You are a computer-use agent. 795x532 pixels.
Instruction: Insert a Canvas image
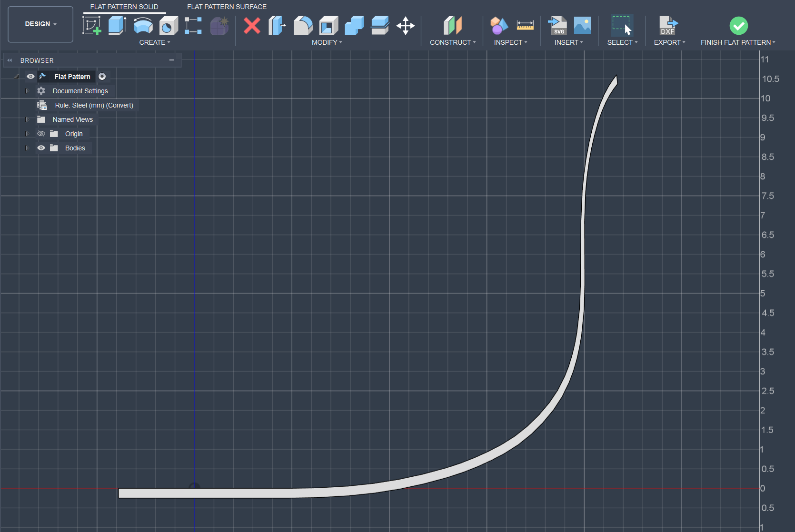tap(583, 26)
